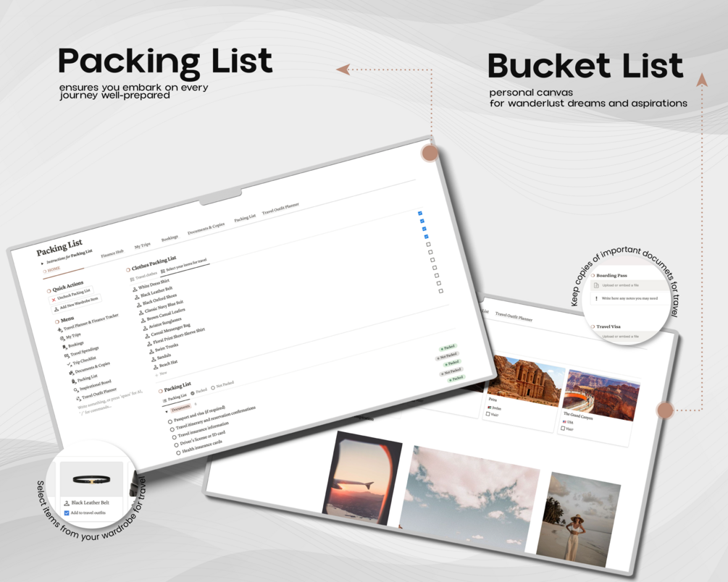Click the Add New Wardrobe Item button

[x=77, y=303]
